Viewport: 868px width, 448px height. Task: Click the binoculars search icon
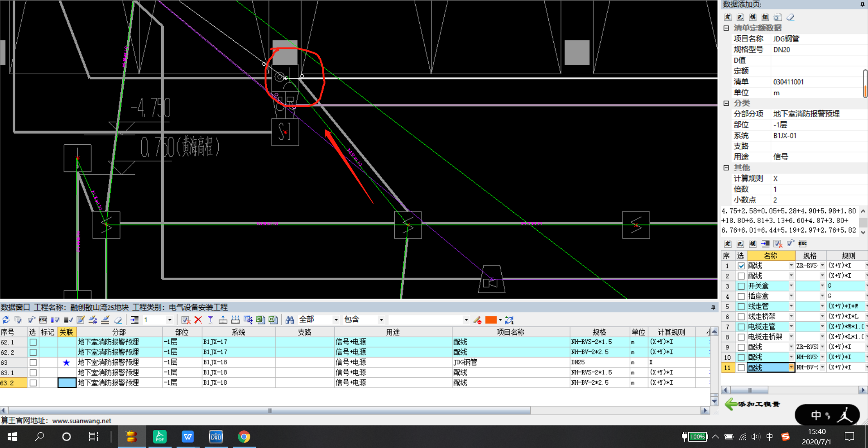(x=290, y=320)
